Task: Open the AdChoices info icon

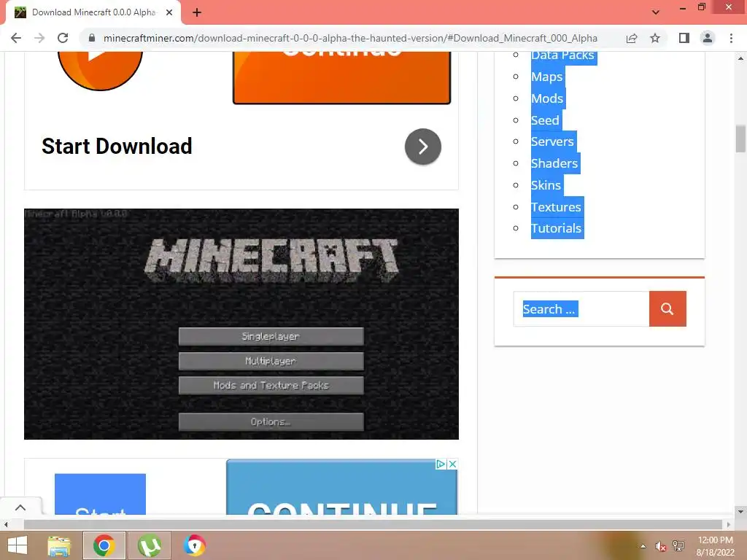Action: click(441, 464)
